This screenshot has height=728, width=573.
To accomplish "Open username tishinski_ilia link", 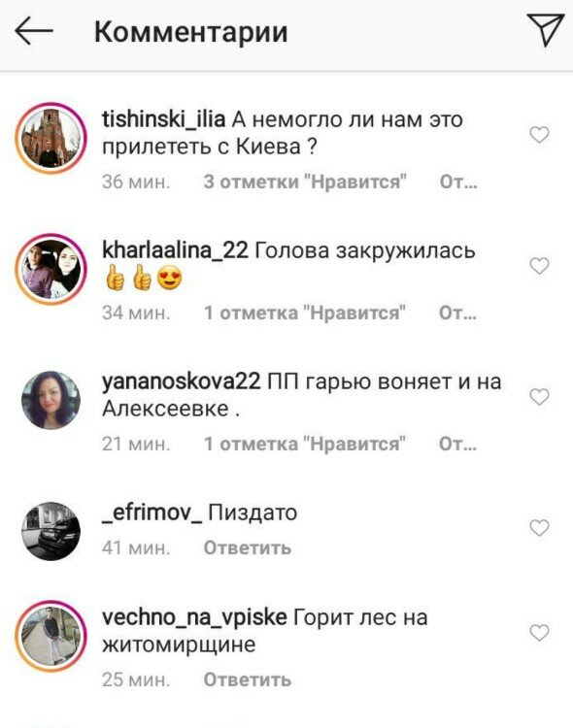I will point(163,119).
